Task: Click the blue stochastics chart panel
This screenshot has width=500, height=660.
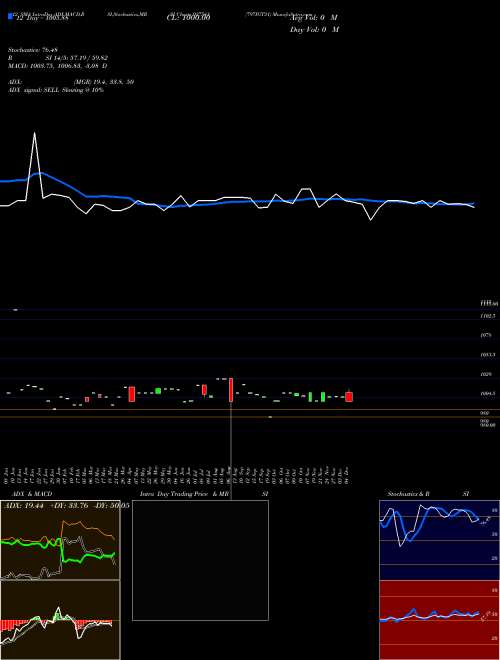Action: point(439,540)
